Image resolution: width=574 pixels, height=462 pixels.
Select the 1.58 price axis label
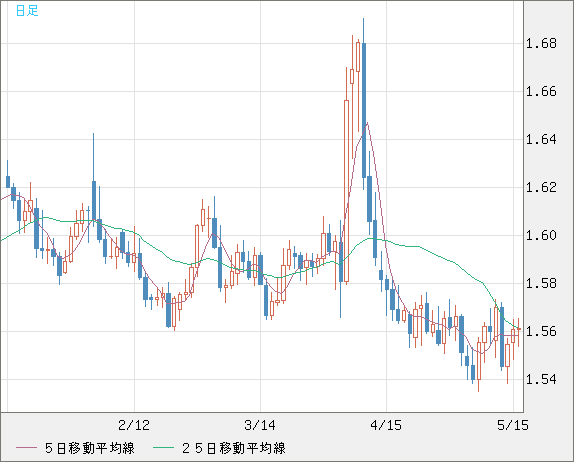[x=541, y=283]
